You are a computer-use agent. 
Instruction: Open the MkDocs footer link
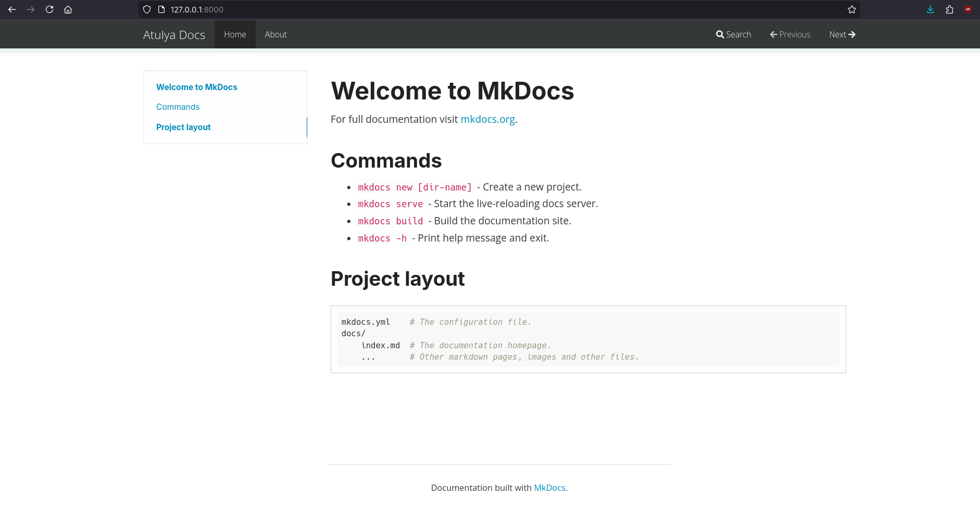(549, 488)
